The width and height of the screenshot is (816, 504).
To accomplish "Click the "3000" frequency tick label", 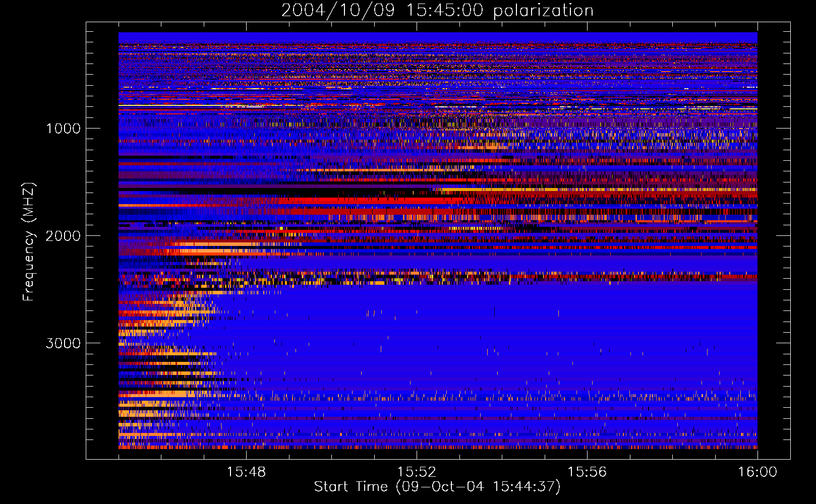I will pyautogui.click(x=63, y=343).
